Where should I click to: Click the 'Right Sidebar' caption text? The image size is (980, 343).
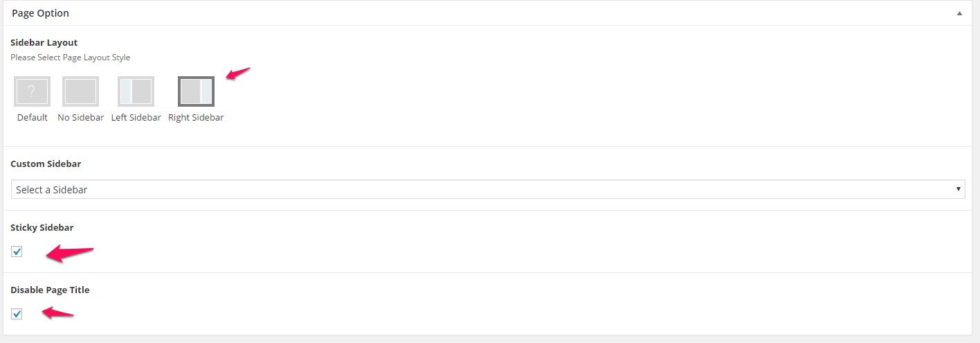click(196, 117)
